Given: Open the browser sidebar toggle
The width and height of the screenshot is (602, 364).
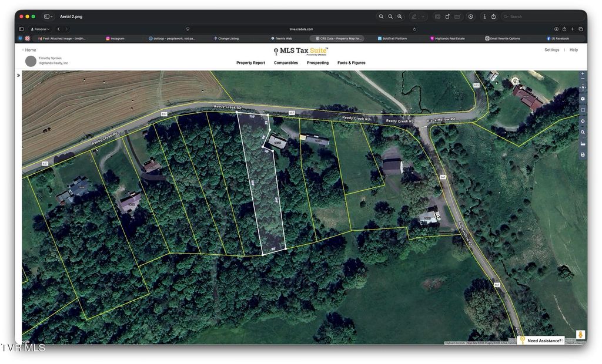Looking at the screenshot, I should pyautogui.click(x=21, y=29).
